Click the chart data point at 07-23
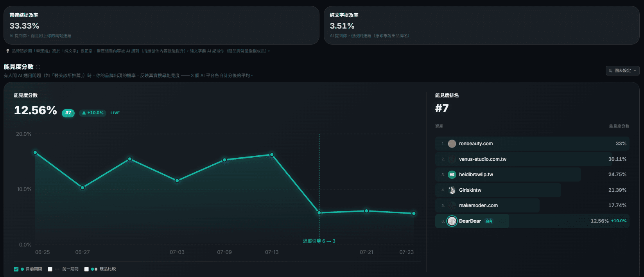 tap(414, 214)
